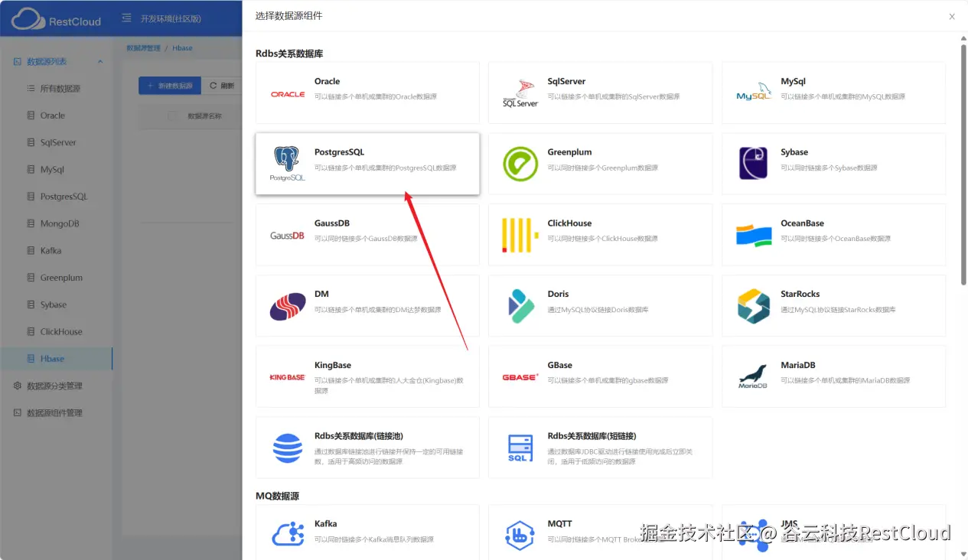Image resolution: width=968 pixels, height=560 pixels.
Task: Select Oracle in the sidebar list
Action: 57,116
